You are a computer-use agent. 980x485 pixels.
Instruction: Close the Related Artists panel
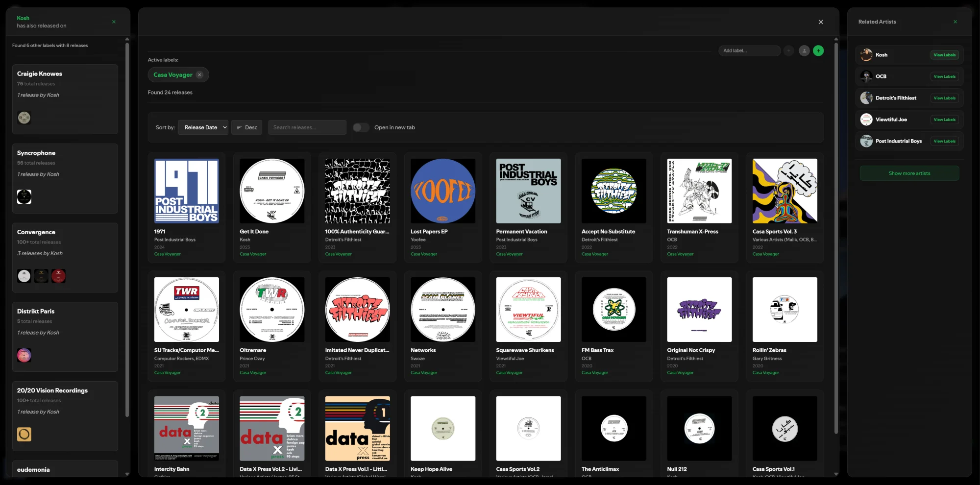[955, 22]
